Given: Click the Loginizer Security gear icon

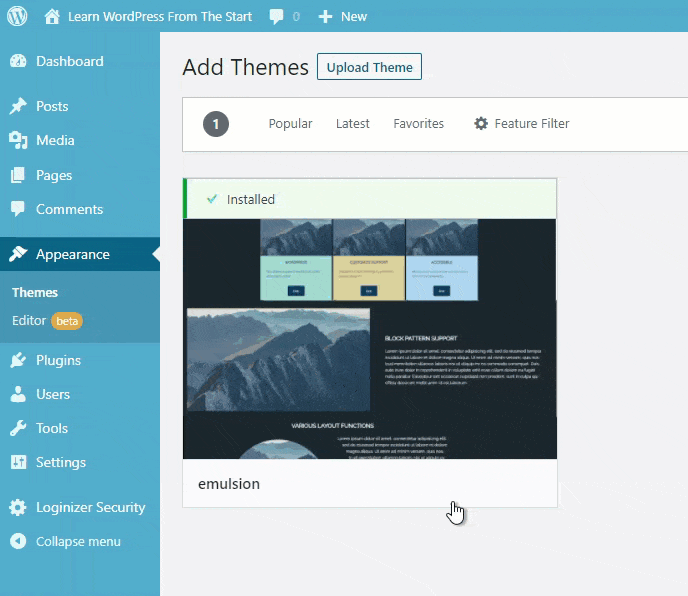Looking at the screenshot, I should coord(18,507).
